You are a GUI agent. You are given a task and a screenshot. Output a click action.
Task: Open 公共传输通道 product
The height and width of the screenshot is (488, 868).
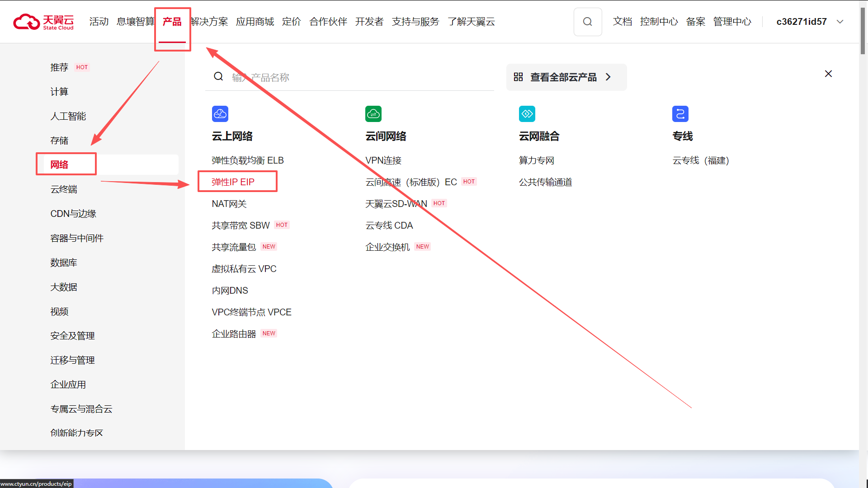546,182
